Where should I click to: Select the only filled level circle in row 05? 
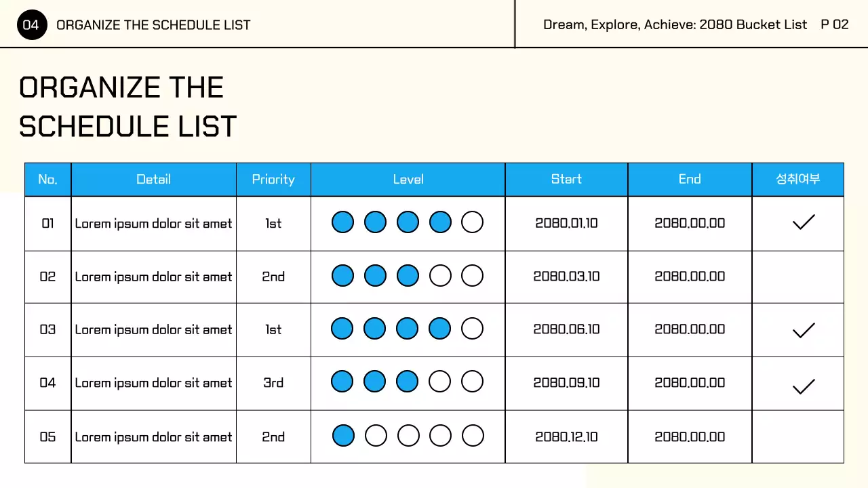pyautogui.click(x=343, y=435)
